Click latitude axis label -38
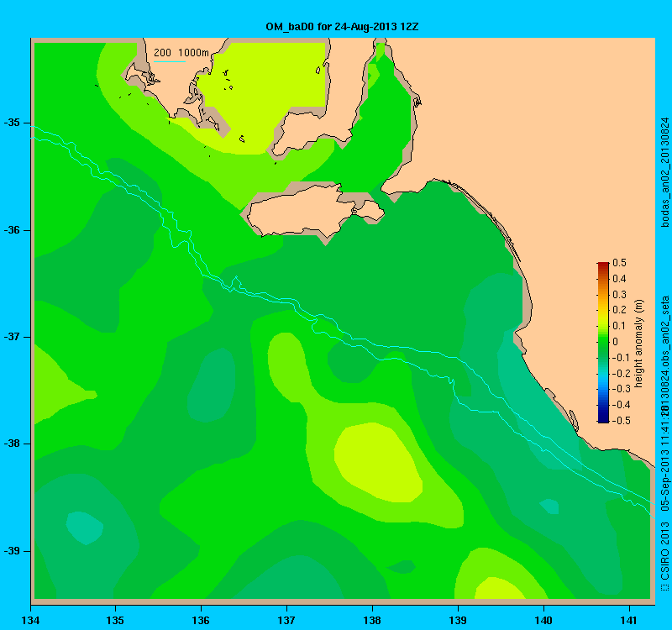672x630 pixels. point(12,444)
